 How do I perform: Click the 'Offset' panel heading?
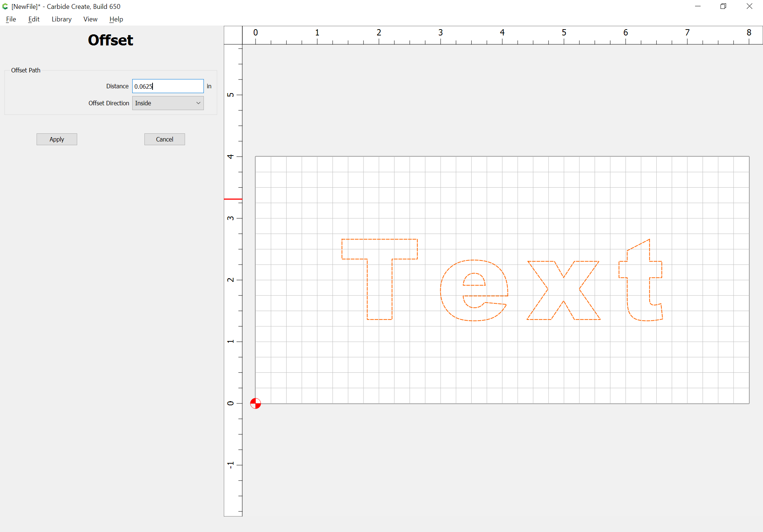coord(110,40)
